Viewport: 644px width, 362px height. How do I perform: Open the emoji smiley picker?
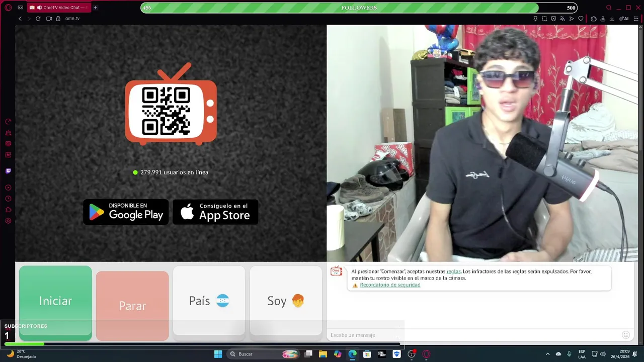pyautogui.click(x=626, y=335)
